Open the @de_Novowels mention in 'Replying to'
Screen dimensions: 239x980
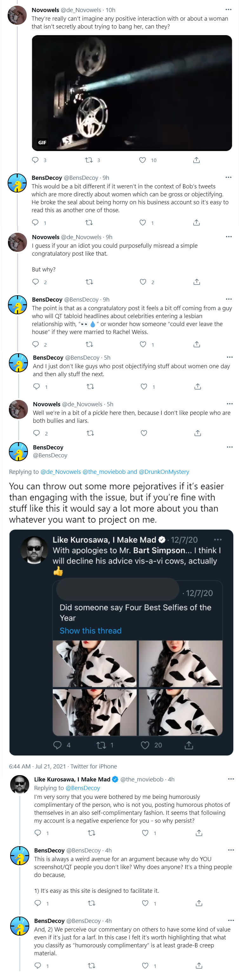[61, 472]
